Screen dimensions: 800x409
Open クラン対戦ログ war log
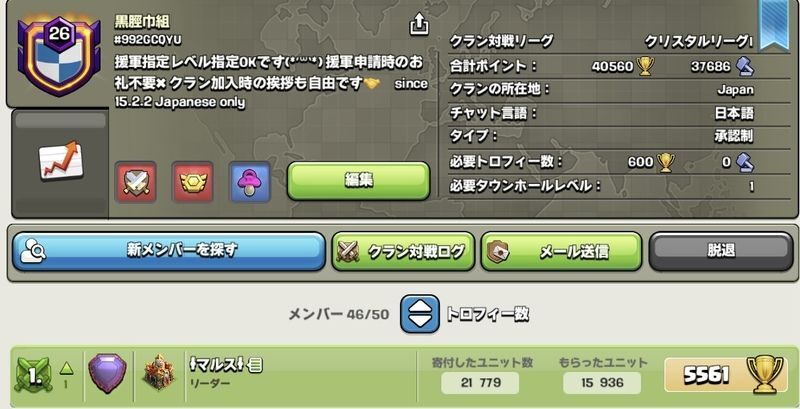(x=403, y=251)
